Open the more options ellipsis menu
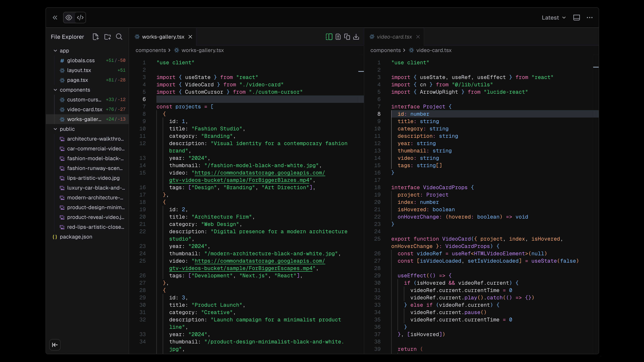The image size is (644, 362). (x=590, y=18)
